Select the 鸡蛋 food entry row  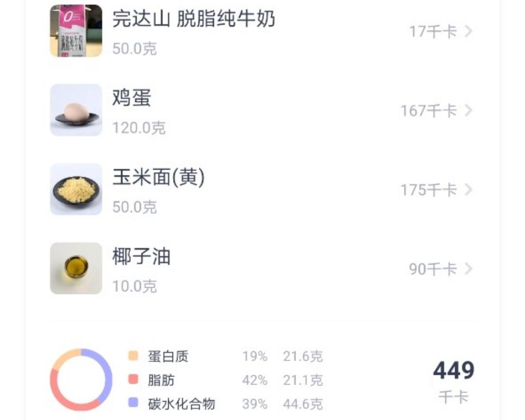pyautogui.click(x=262, y=110)
